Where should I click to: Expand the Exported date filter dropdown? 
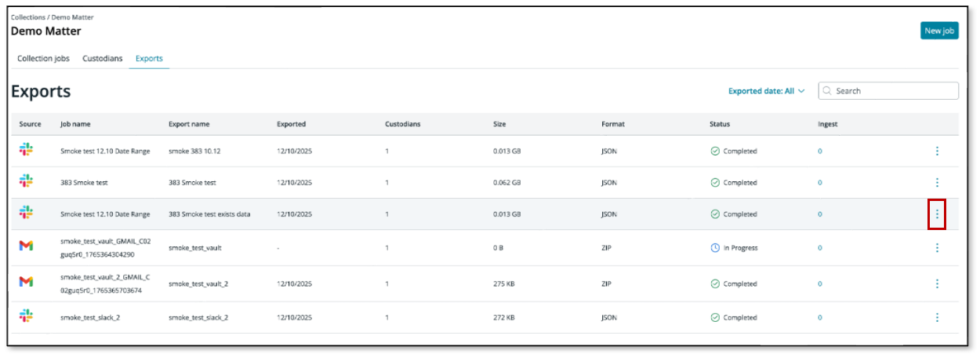766,91
